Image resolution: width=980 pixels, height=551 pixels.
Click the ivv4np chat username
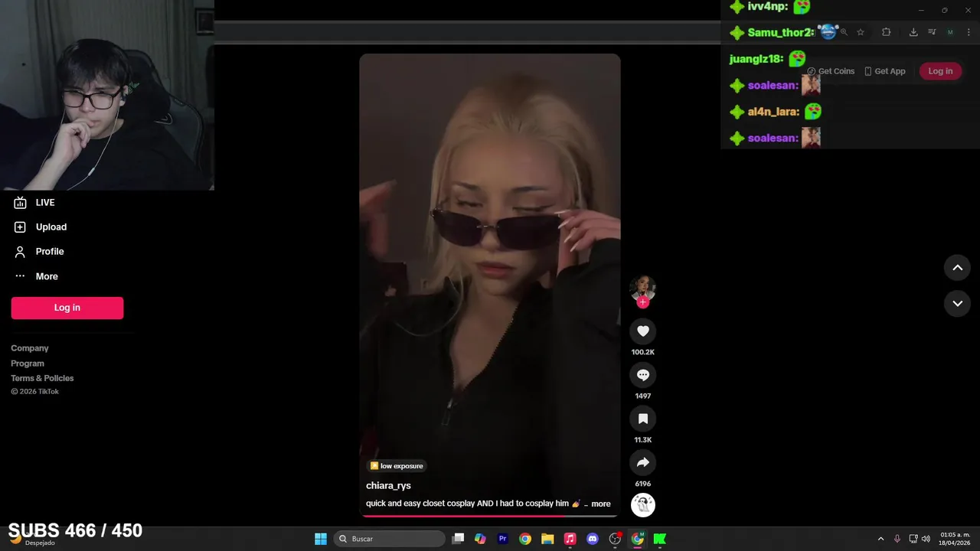(x=768, y=6)
